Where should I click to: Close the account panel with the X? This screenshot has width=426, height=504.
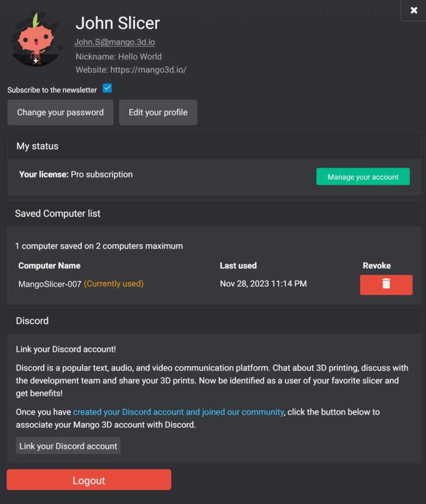414,10
